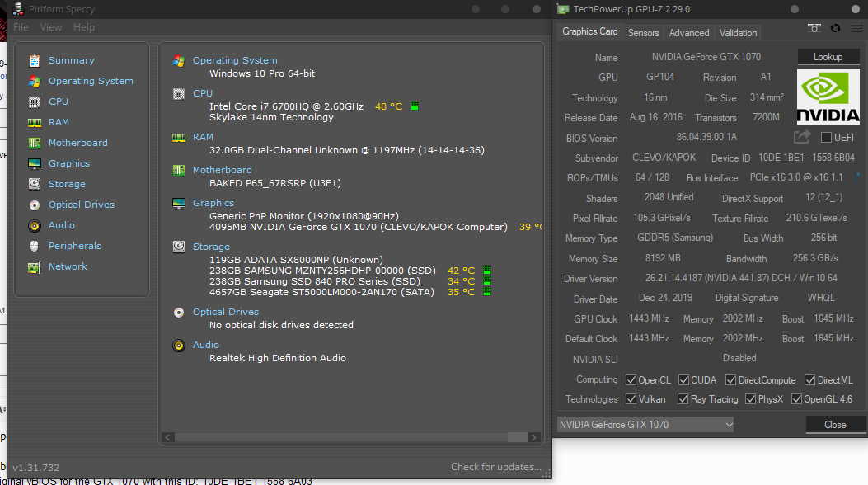Click the Motherboard icon in sidebar

tap(35, 143)
